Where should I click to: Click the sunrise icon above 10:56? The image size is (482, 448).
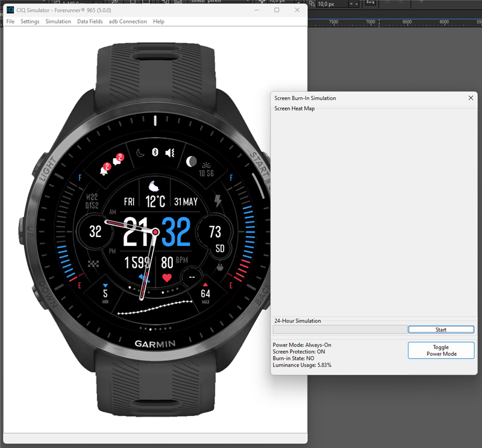click(206, 165)
